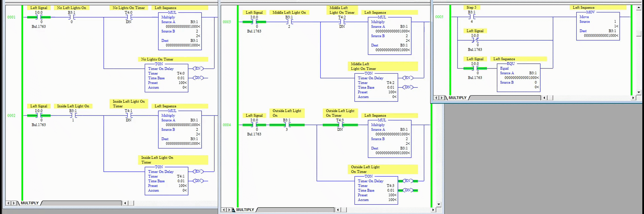Click 'Outside Left Light On Timer' label above TON T4:3

click(x=365, y=169)
